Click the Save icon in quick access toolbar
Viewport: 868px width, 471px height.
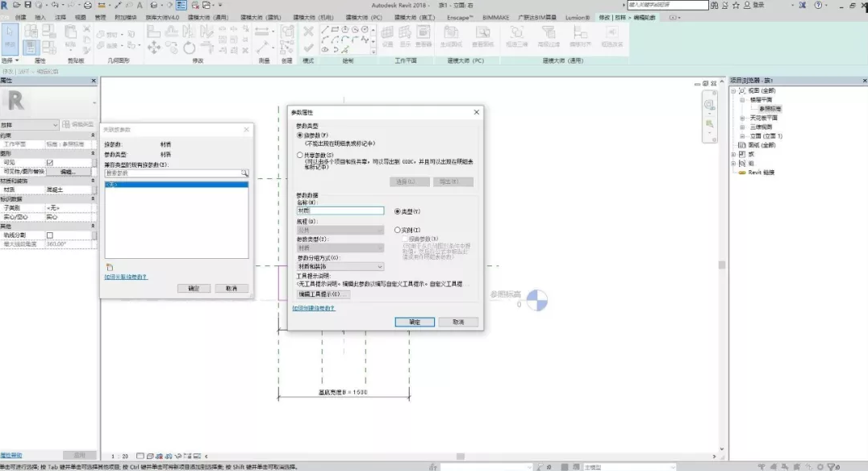(x=27, y=6)
